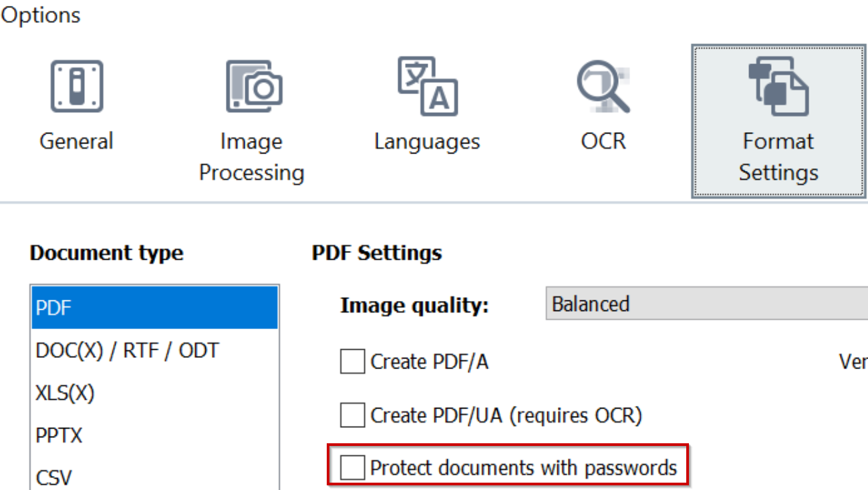This screenshot has height=490, width=868.
Task: Enable Create PDF/UA (requires OCR) checkbox
Action: (x=352, y=415)
